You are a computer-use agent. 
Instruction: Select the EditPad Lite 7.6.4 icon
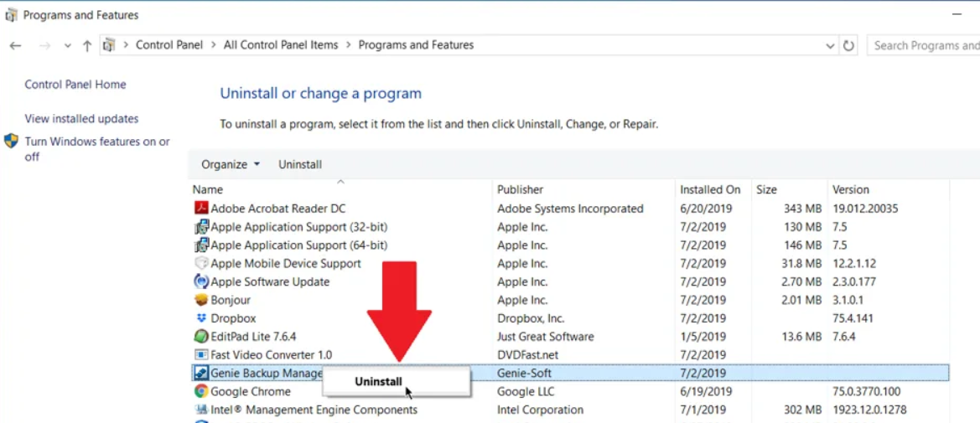[x=201, y=337]
